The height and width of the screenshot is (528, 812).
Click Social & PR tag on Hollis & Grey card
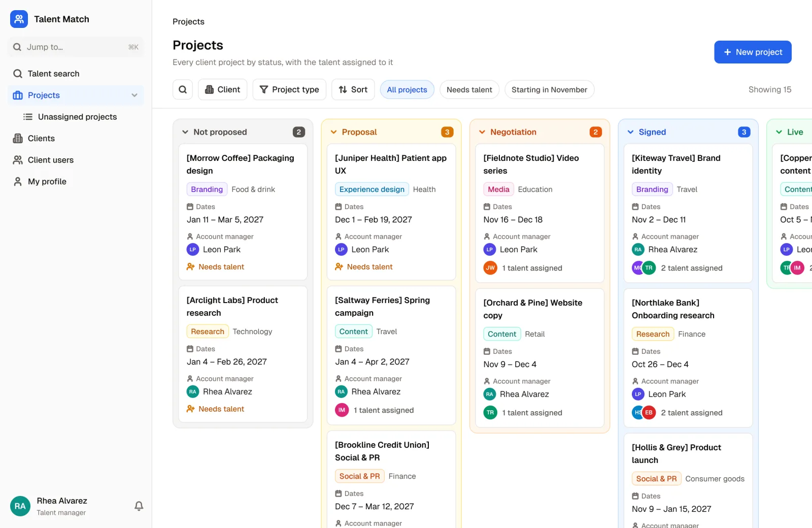(x=656, y=478)
